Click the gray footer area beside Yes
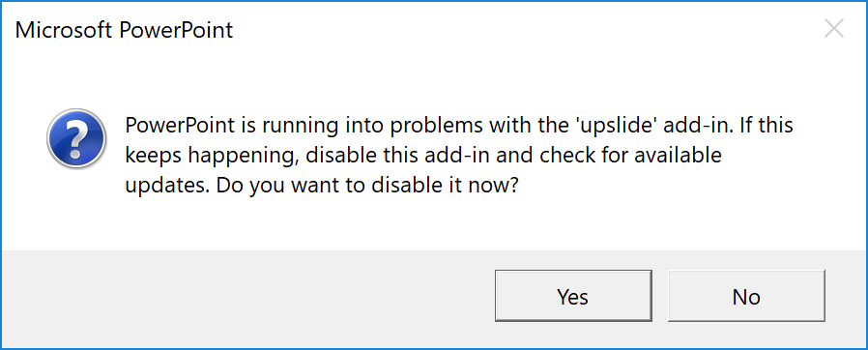868x350 pixels. click(249, 298)
